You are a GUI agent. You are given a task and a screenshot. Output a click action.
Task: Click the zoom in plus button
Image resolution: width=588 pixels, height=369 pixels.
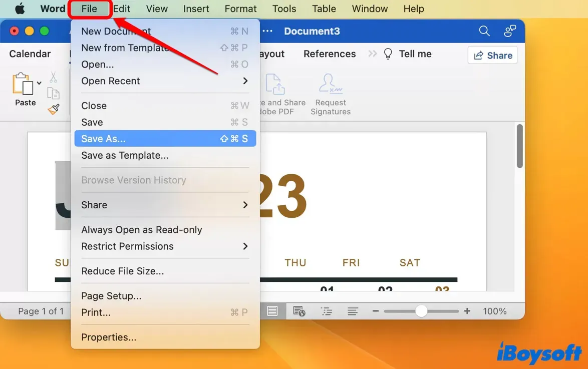click(467, 311)
